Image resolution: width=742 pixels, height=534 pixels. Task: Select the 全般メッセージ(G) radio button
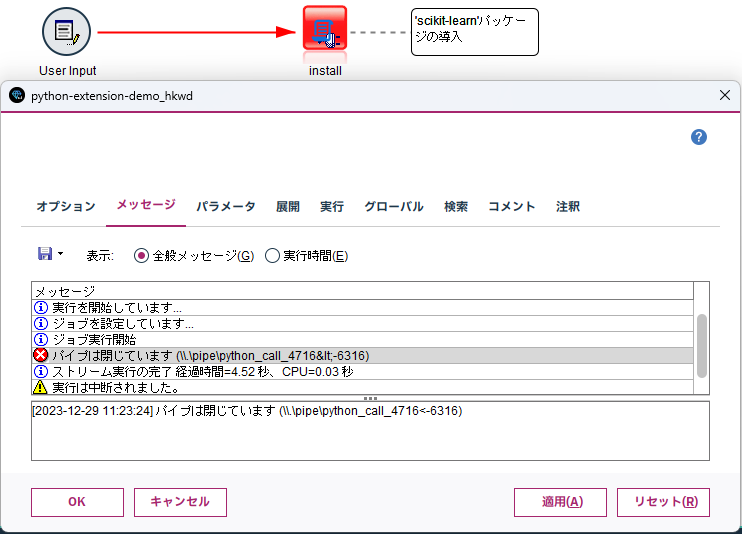pyautogui.click(x=141, y=256)
